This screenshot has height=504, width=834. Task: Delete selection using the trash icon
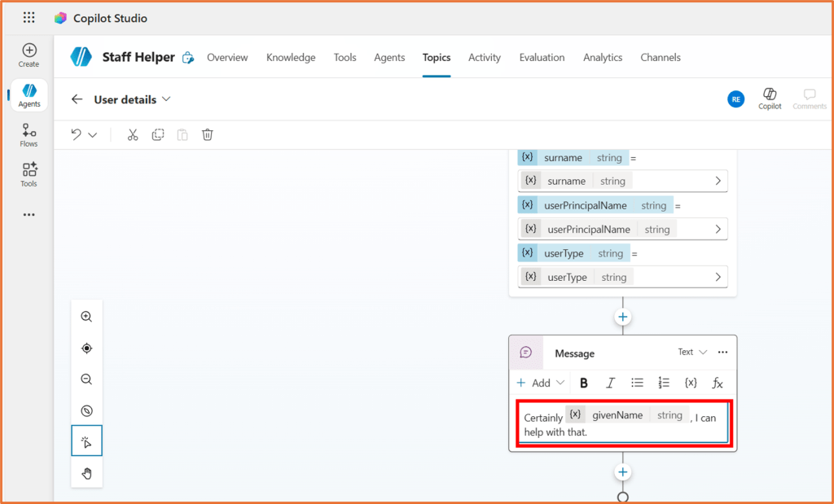(208, 134)
